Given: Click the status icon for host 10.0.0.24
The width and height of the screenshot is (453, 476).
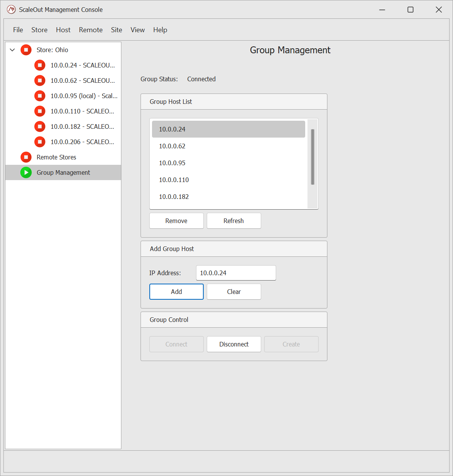Looking at the screenshot, I should (x=40, y=65).
